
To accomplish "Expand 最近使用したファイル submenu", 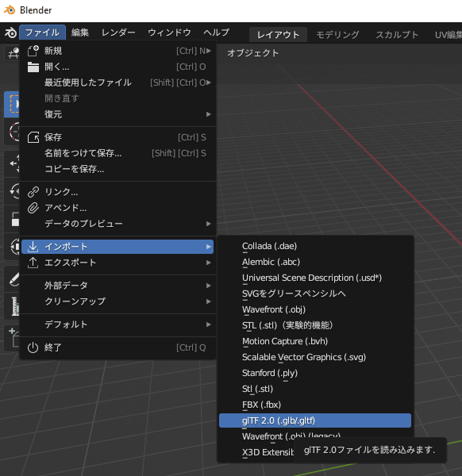I will tap(117, 83).
